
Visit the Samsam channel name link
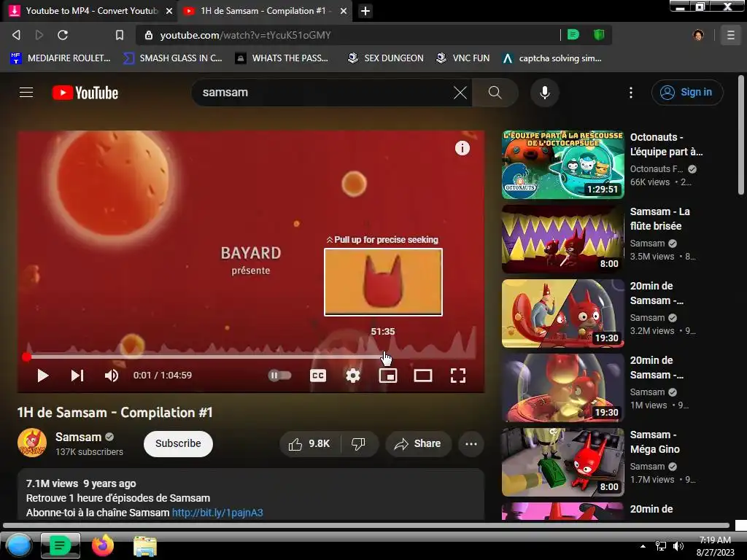point(78,437)
